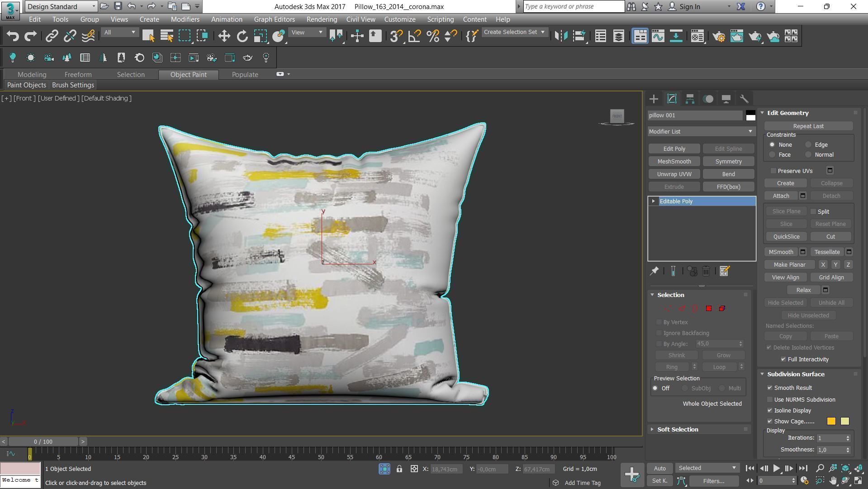Image resolution: width=868 pixels, height=489 pixels.
Task: Enable Preserve UVs checkbox
Action: tap(773, 171)
